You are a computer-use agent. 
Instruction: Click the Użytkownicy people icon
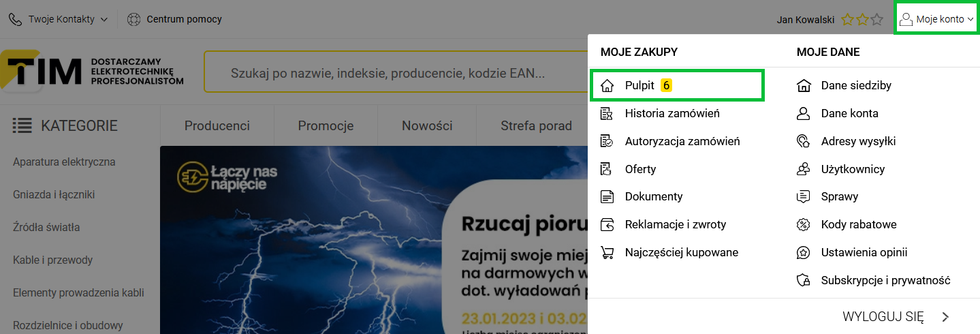pyautogui.click(x=804, y=168)
